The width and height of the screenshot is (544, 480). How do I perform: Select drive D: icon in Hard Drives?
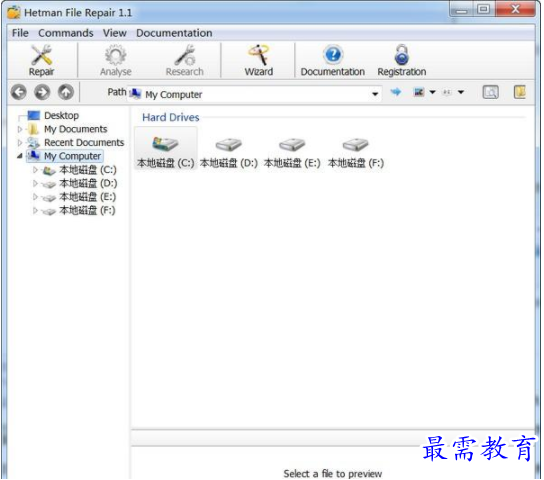coord(228,144)
